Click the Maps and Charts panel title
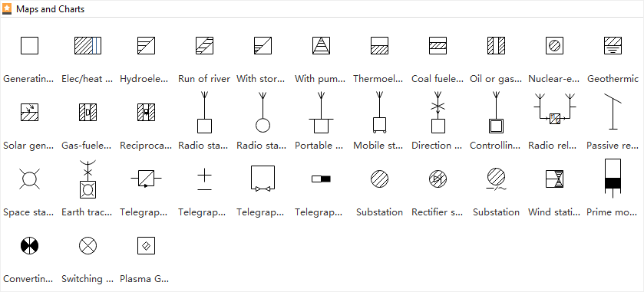 50,9
